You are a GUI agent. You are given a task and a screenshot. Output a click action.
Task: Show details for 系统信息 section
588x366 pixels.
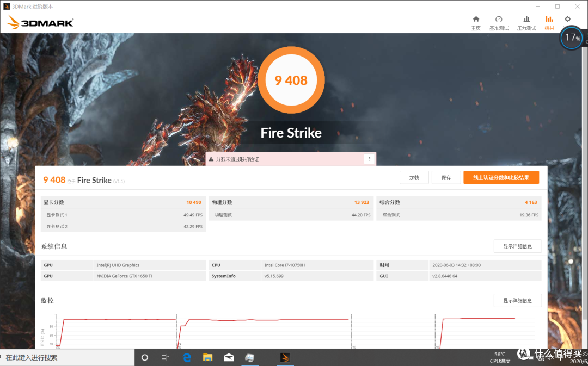[518, 246]
